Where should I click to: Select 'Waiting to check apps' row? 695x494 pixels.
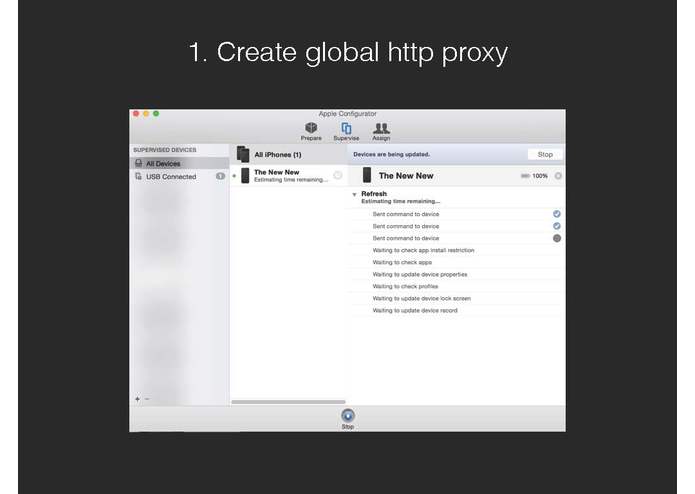pyautogui.click(x=457, y=262)
